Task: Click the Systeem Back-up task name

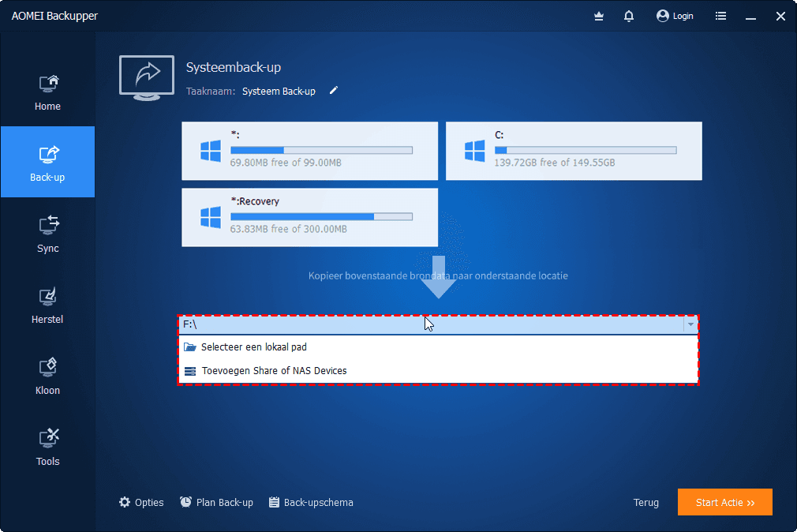Action: pyautogui.click(x=279, y=92)
